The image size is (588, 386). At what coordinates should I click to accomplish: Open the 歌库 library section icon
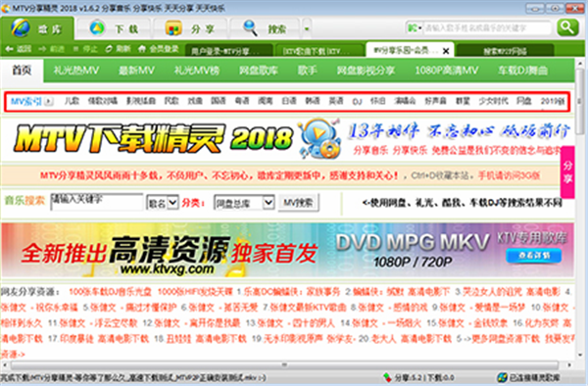[21, 27]
